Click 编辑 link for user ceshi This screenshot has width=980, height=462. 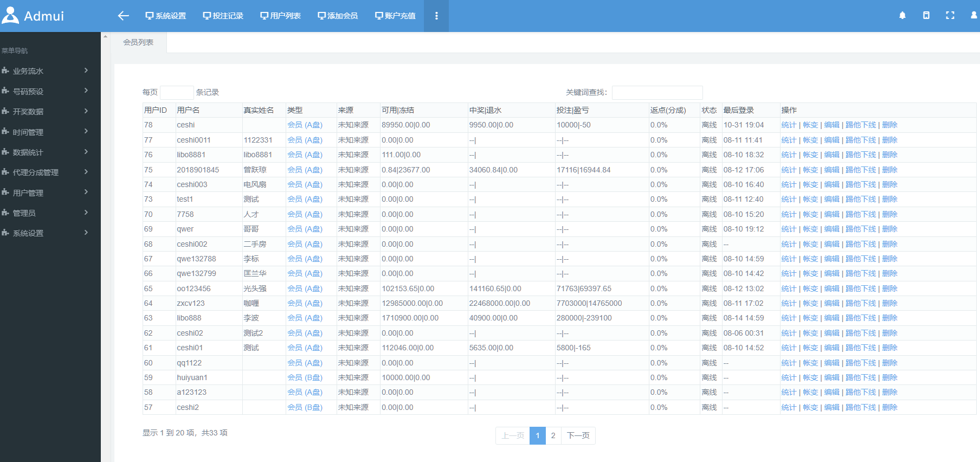[x=831, y=125]
